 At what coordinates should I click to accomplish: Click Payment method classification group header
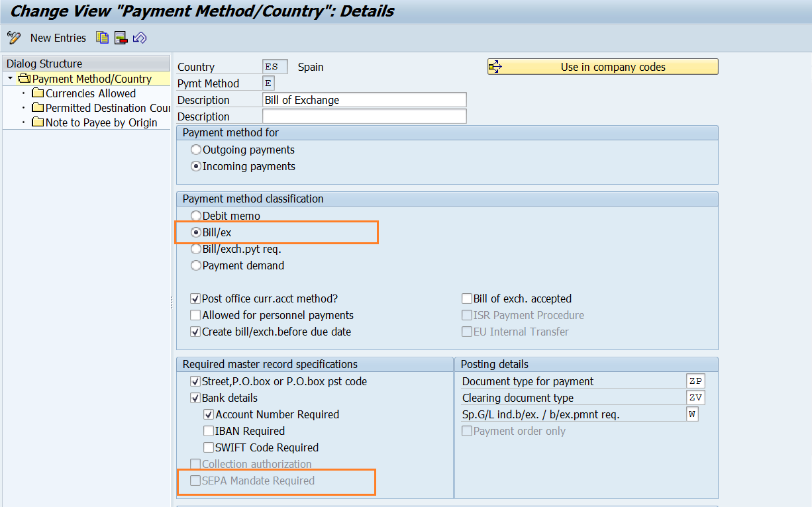[447, 199]
